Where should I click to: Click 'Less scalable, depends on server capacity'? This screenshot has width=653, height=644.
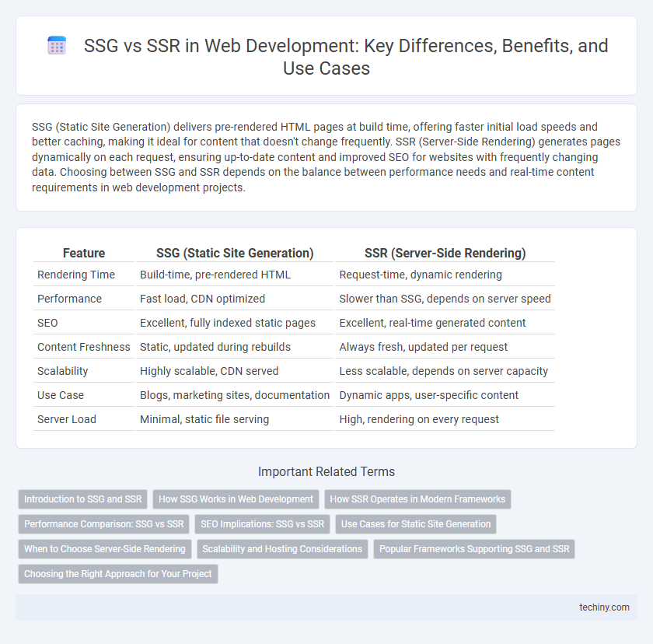pyautogui.click(x=444, y=371)
